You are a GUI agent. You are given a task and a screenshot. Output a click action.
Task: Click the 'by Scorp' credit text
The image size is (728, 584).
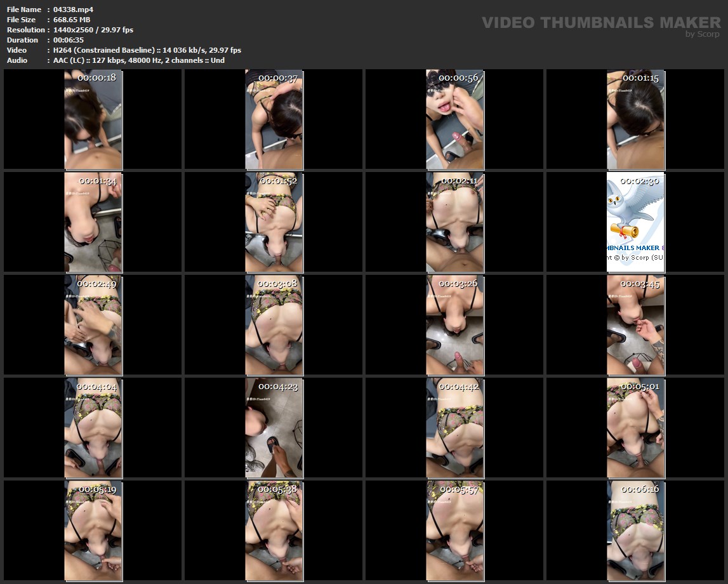coord(702,34)
